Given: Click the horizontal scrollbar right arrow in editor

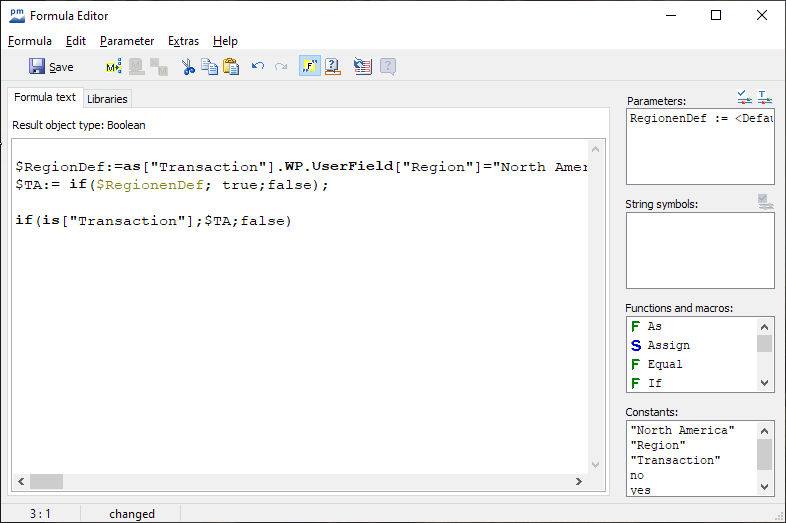Looking at the screenshot, I should (x=578, y=481).
